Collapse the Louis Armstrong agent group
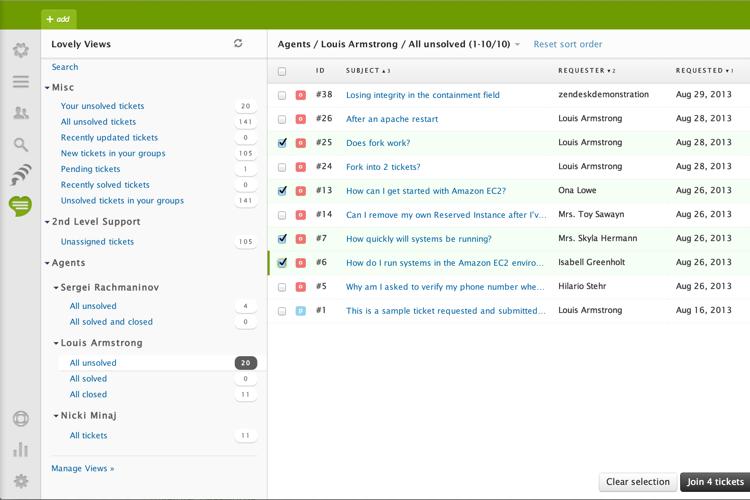This screenshot has height=500, width=750. pos(55,343)
